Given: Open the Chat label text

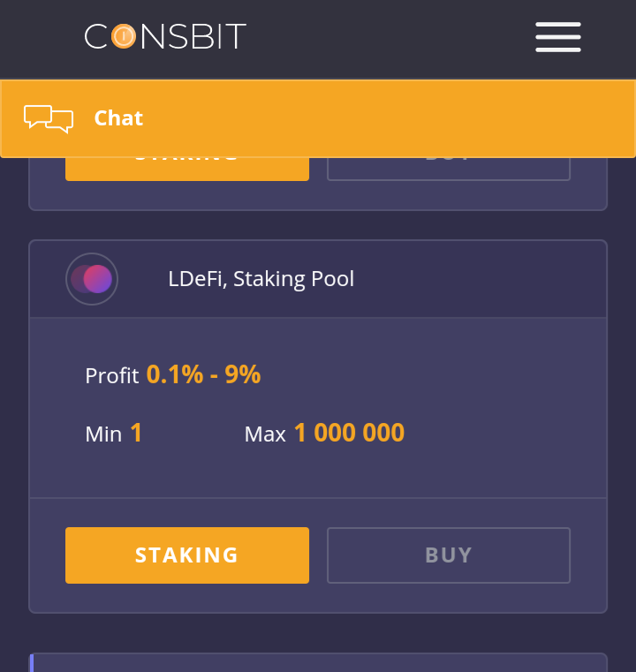Looking at the screenshot, I should coord(118,118).
